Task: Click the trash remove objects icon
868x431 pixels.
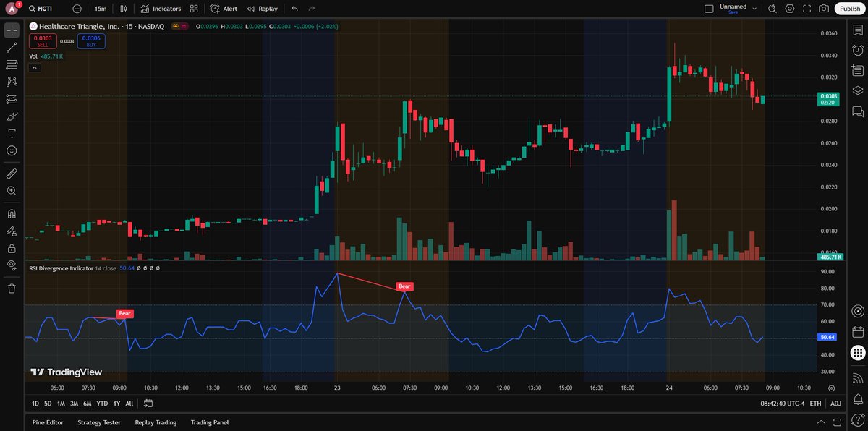Action: [x=12, y=289]
